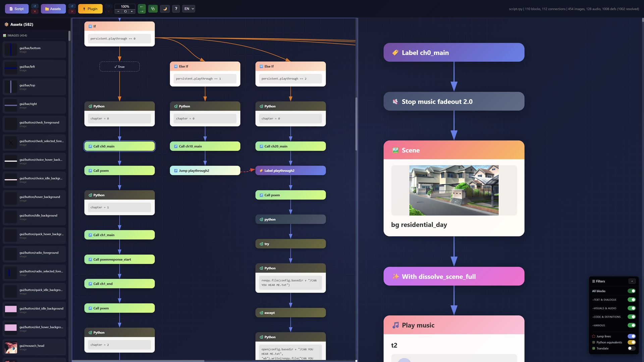This screenshot has width=644, height=362.
Task: Open the EN language dropdown
Action: pos(189,9)
